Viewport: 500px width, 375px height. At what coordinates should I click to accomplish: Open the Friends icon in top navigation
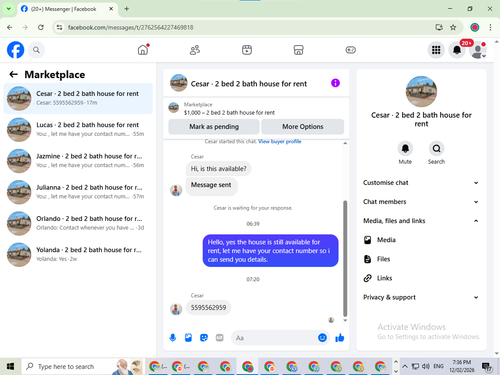click(195, 50)
